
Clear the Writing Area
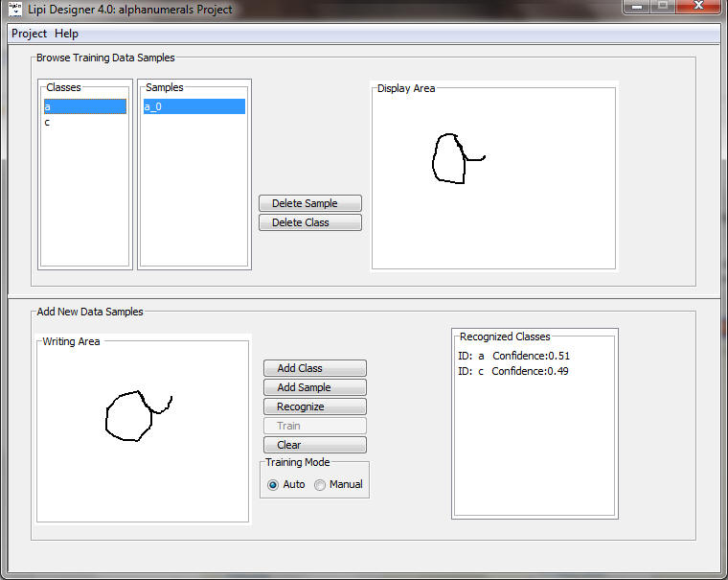[314, 445]
